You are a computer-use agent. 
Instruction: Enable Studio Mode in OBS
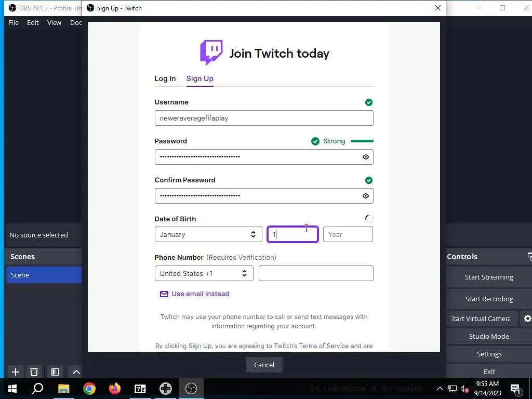tap(489, 336)
